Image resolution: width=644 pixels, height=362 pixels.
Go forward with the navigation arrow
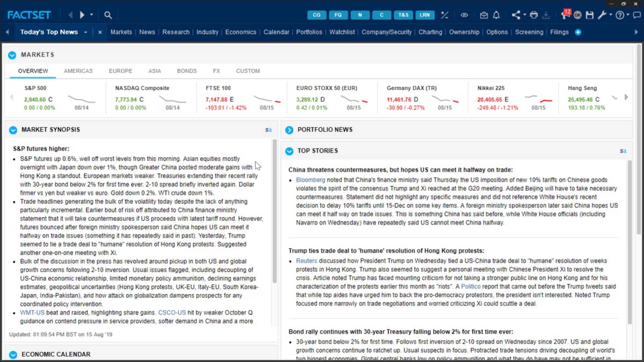coord(82,15)
